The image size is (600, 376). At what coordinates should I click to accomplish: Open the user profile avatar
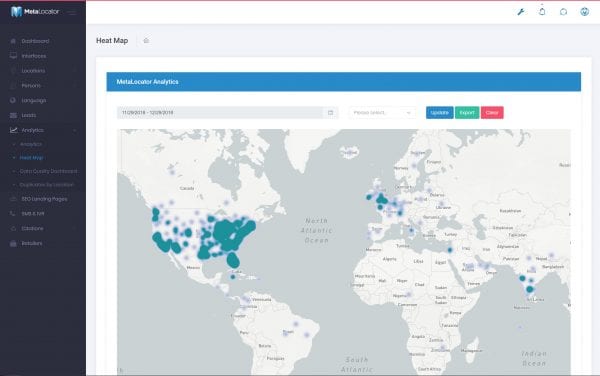pos(584,12)
